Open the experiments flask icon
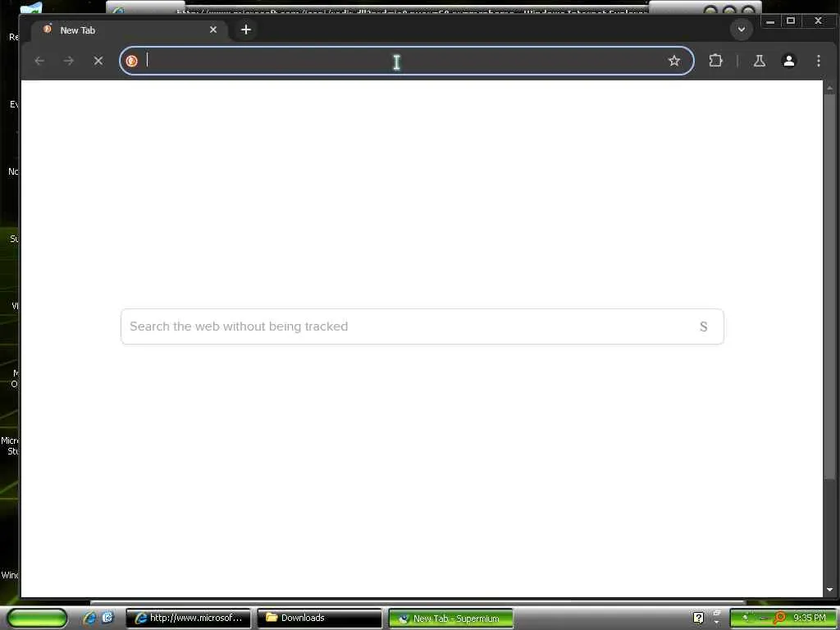Viewport: 840px width, 630px height. click(759, 61)
